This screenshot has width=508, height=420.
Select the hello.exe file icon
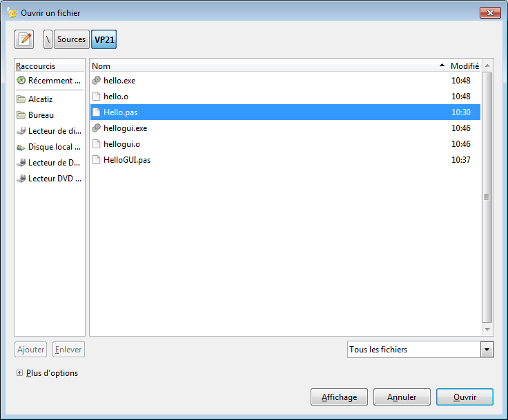97,81
